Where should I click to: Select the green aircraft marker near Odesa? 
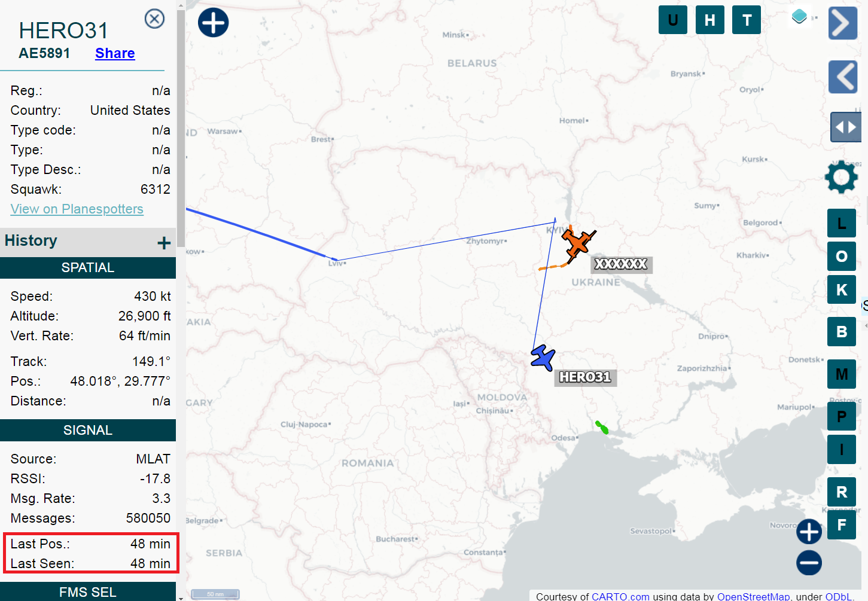tap(602, 427)
